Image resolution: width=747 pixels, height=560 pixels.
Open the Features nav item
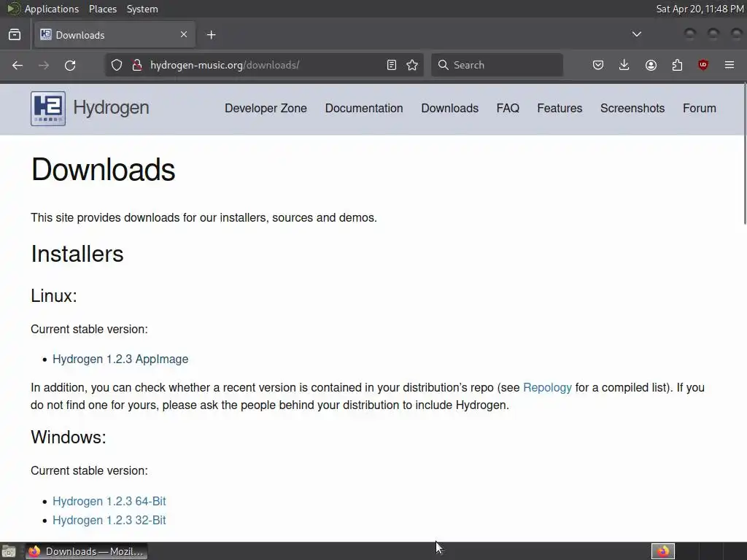[x=560, y=108]
